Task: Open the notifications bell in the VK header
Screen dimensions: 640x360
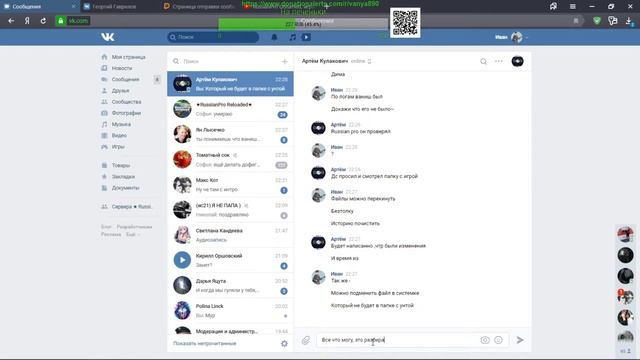Action: (274, 37)
